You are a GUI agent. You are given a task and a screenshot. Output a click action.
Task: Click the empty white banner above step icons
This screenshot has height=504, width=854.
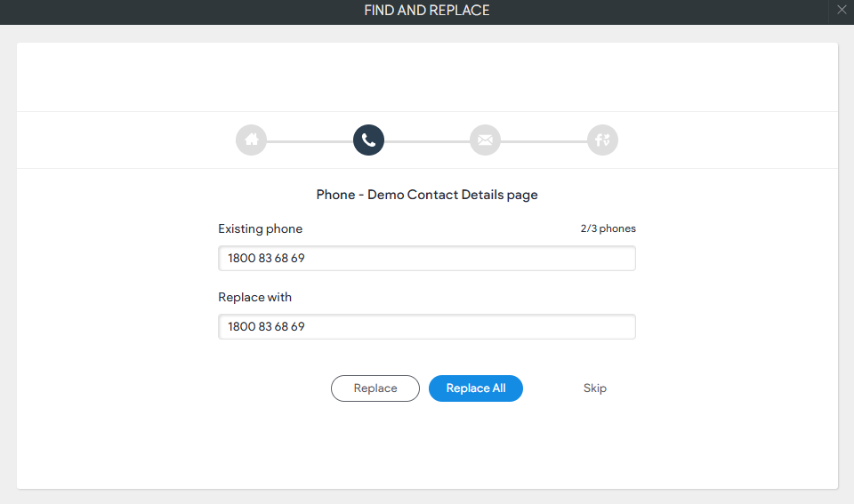click(427, 77)
